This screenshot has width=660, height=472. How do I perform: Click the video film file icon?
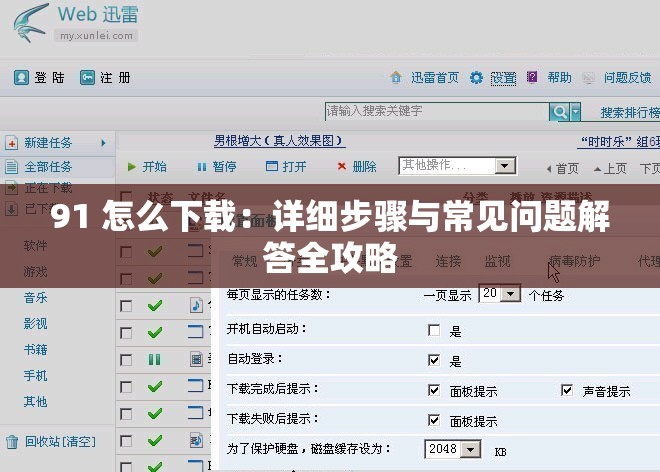(x=196, y=359)
